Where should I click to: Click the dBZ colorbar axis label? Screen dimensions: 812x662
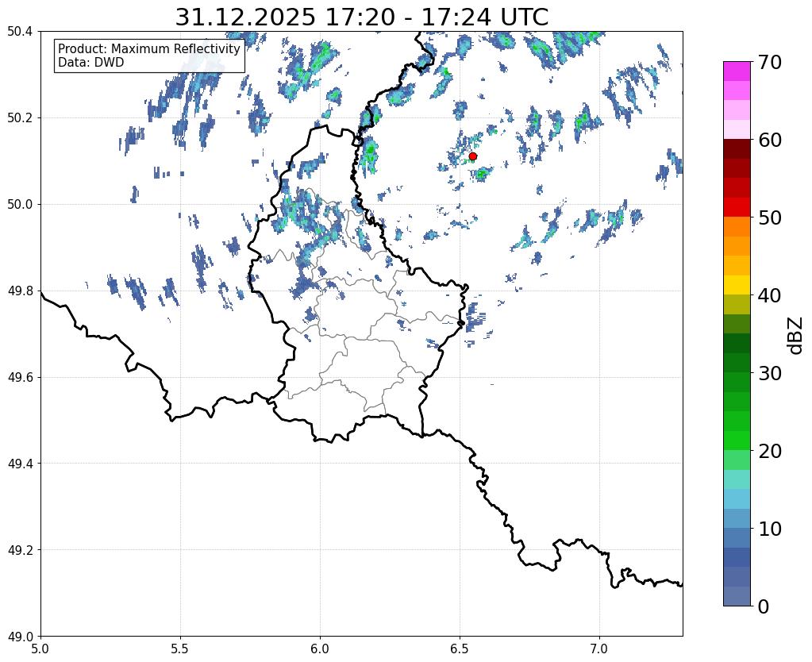pyautogui.click(x=796, y=336)
